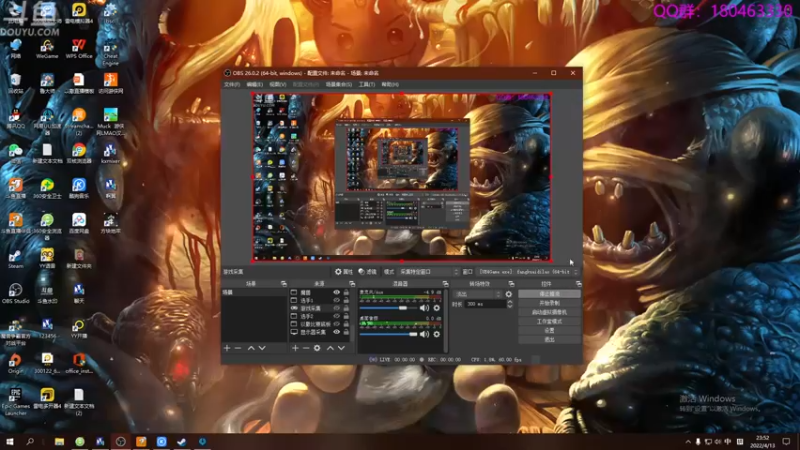Open 360安全卫士 desktop shortcut
The width and height of the screenshot is (800, 450).
[47, 189]
